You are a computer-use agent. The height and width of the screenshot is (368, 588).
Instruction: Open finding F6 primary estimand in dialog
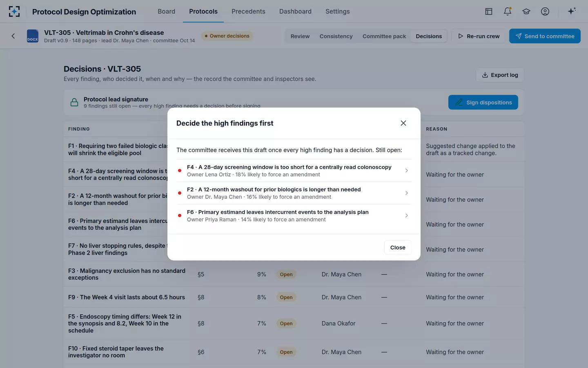point(294,215)
